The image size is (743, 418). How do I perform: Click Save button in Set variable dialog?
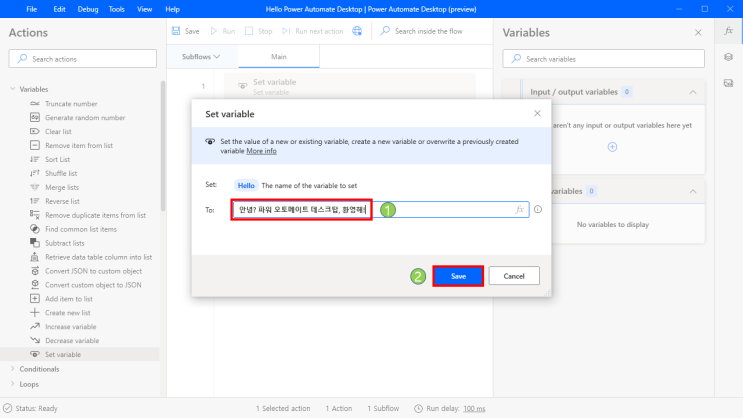[458, 276]
